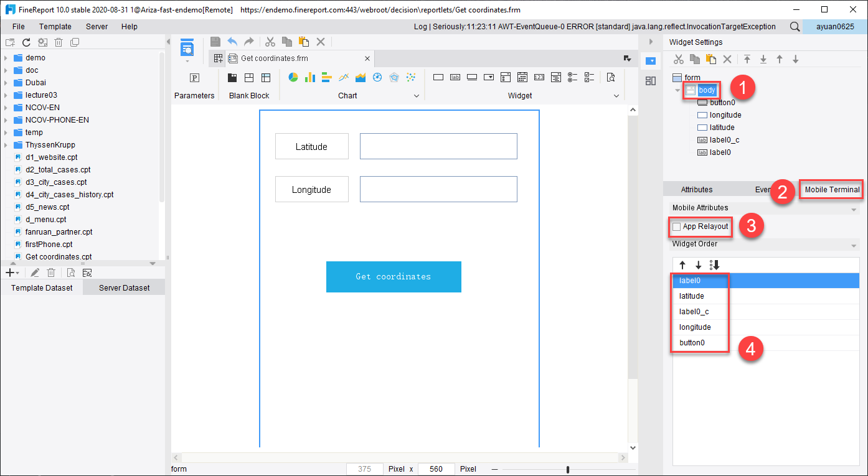This screenshot has height=476, width=868.
Task: Insert a radio button group widget
Action: point(573,77)
